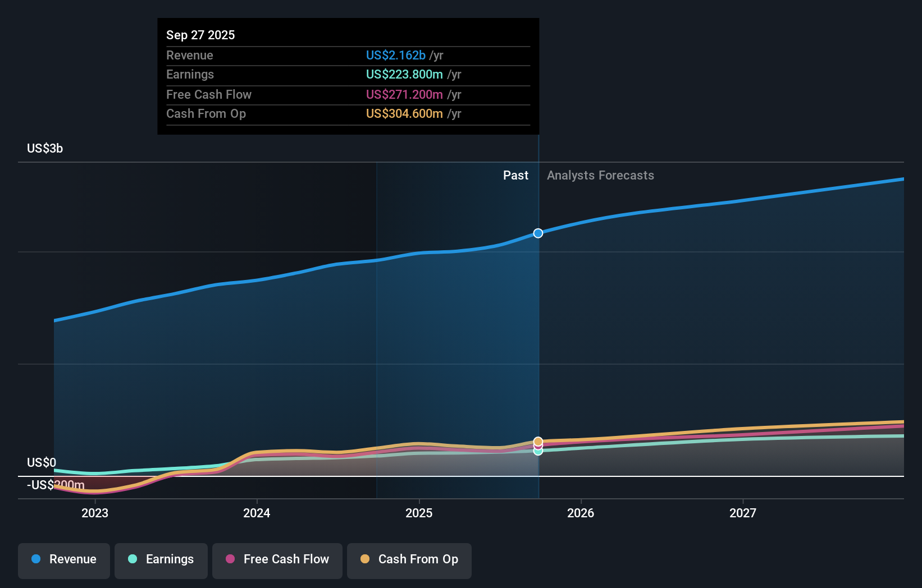Select the Analysts Forecasts label
The image size is (922, 588).
click(600, 176)
